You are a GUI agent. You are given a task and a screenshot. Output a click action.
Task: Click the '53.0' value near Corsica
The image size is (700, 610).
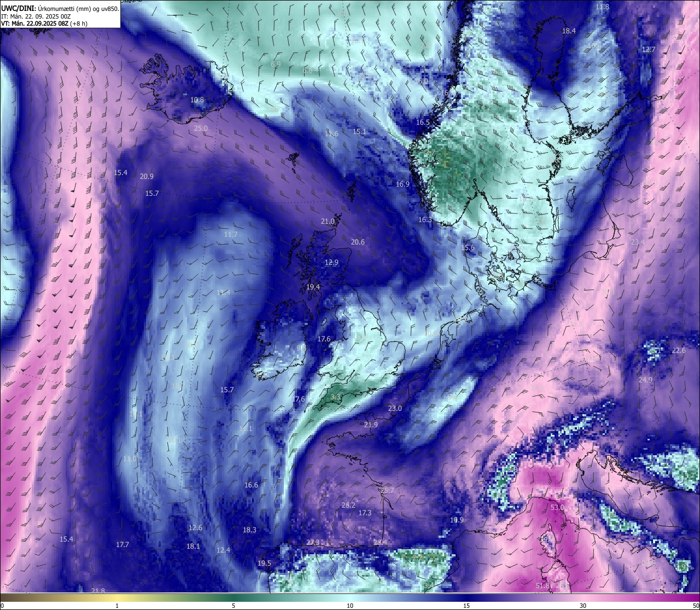click(557, 508)
